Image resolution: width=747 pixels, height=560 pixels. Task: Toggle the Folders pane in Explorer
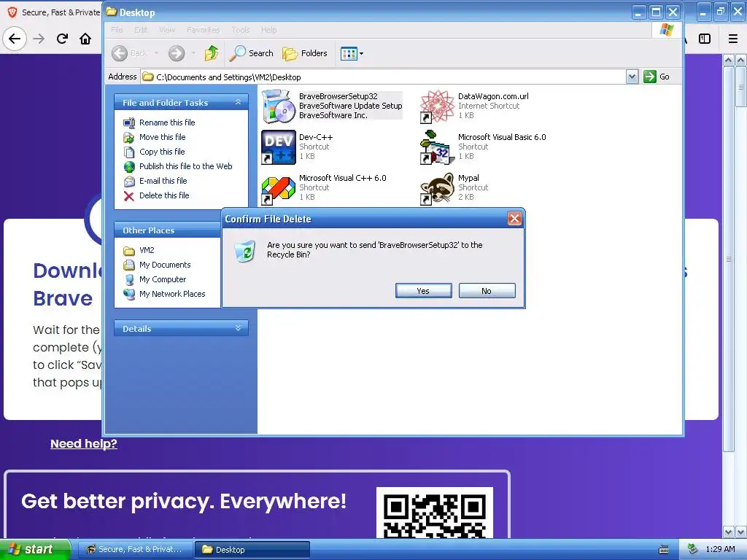point(305,53)
